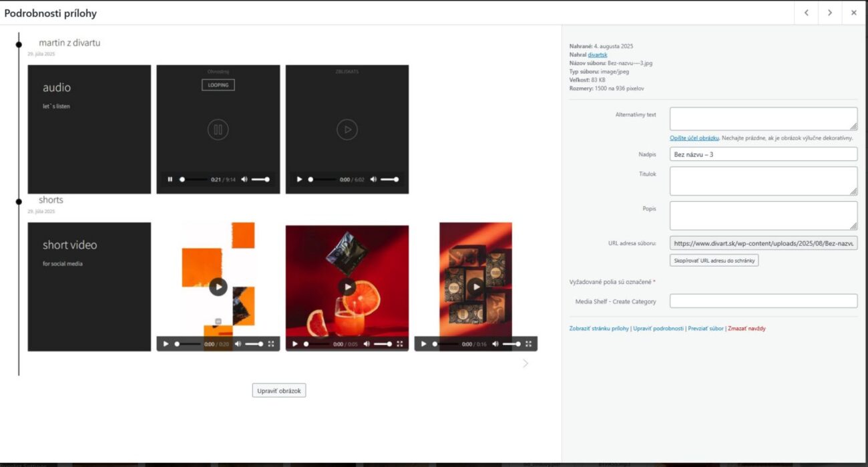Select the short video 'for social media' card
This screenshot has width=868, height=467.
[89, 287]
